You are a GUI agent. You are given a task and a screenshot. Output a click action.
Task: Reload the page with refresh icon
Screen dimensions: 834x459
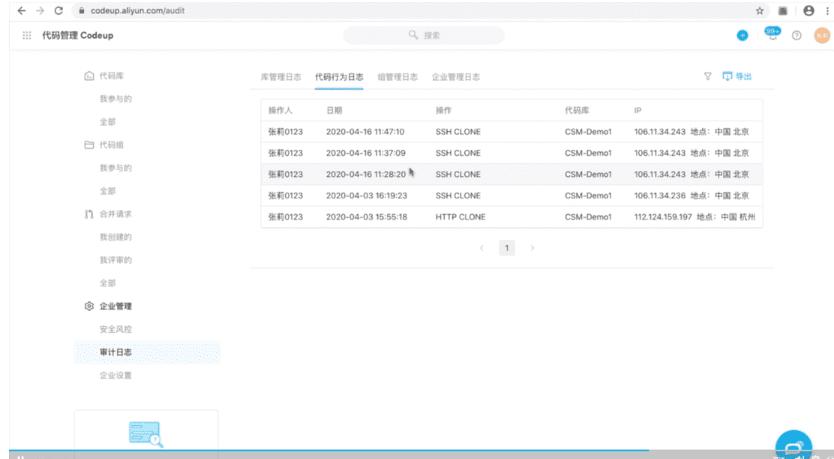[x=59, y=11]
